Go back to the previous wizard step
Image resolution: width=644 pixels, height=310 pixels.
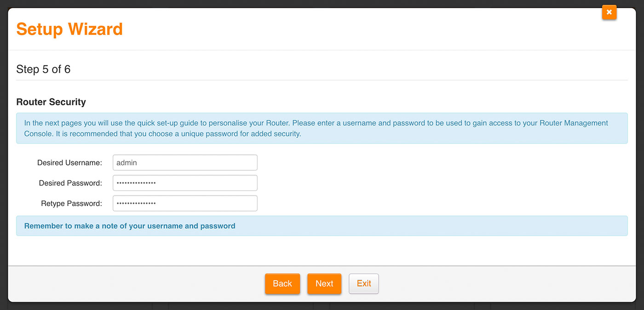coord(282,284)
